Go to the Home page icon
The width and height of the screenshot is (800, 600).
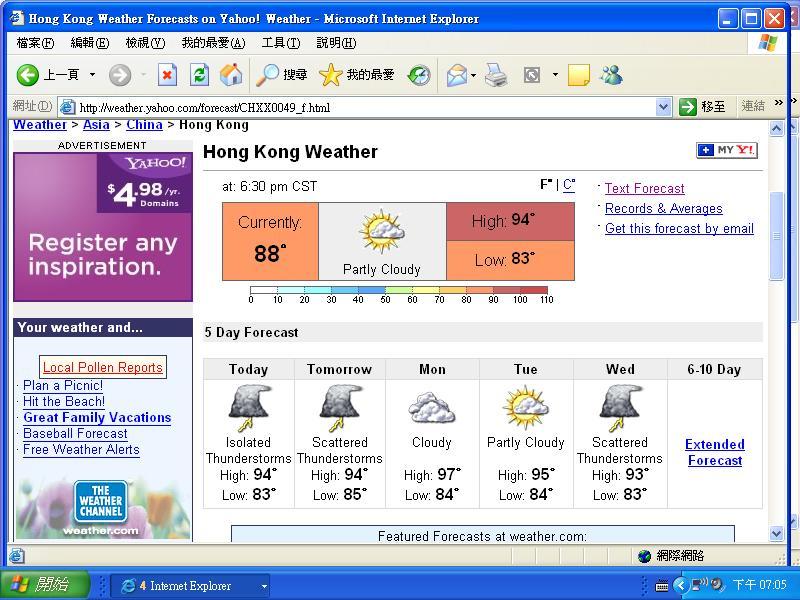(231, 75)
